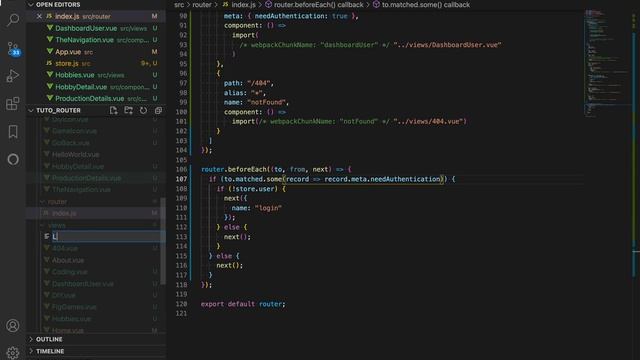The height and width of the screenshot is (360, 640).
Task: Click the '"login"' string on line 110
Action: pyautogui.click(x=269, y=208)
